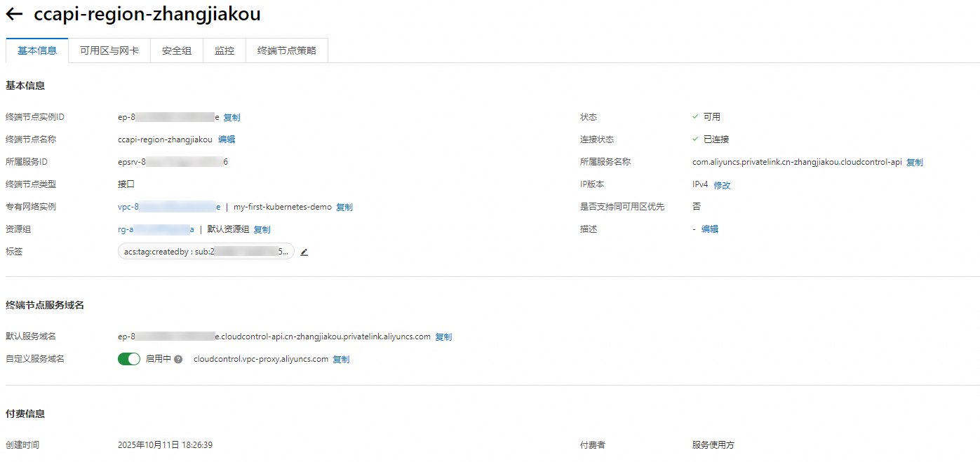The image size is (980, 462).
Task: Copy the 终端节点实例ID value
Action: pyautogui.click(x=231, y=118)
